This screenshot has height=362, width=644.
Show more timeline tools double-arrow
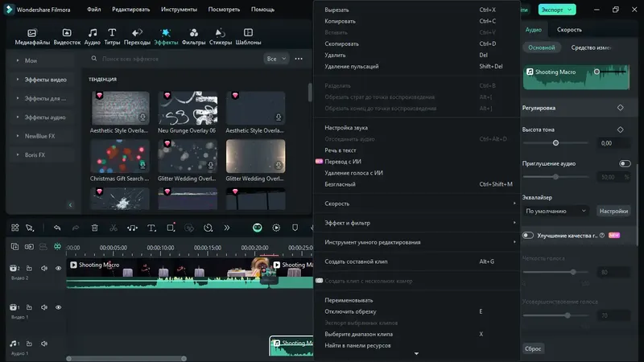click(227, 228)
